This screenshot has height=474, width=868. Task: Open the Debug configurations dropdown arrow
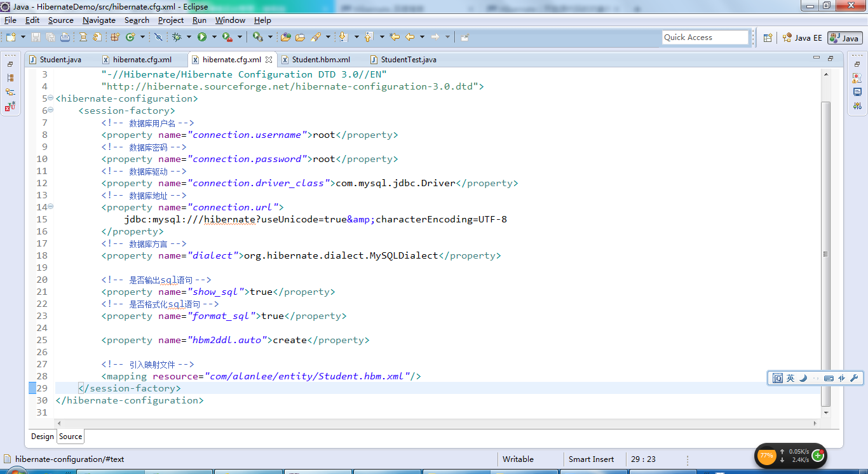(x=189, y=37)
